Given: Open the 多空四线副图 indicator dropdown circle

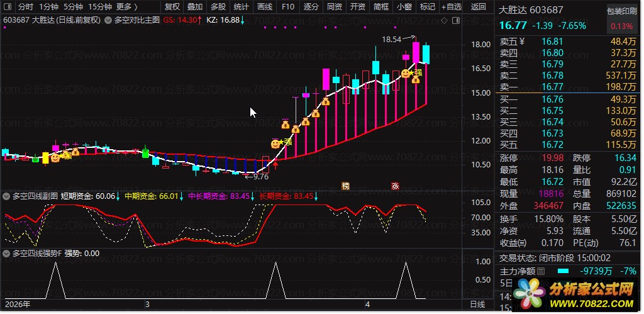Looking at the screenshot, I should pos(6,196).
